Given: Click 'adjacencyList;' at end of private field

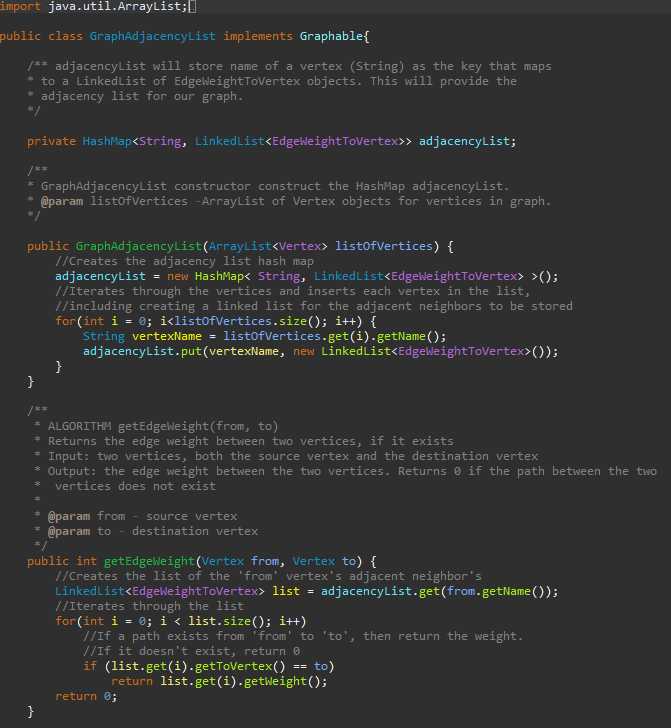Looking at the screenshot, I should point(467,141).
